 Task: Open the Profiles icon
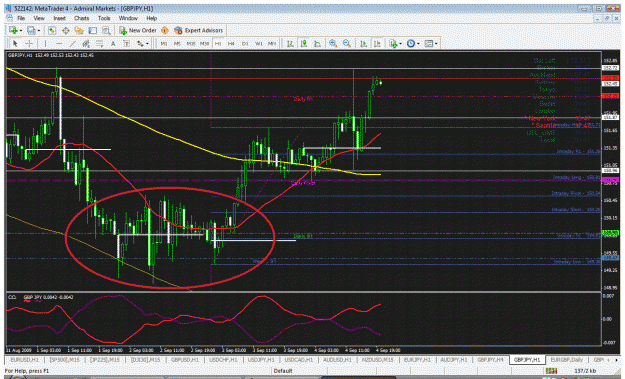click(x=31, y=30)
